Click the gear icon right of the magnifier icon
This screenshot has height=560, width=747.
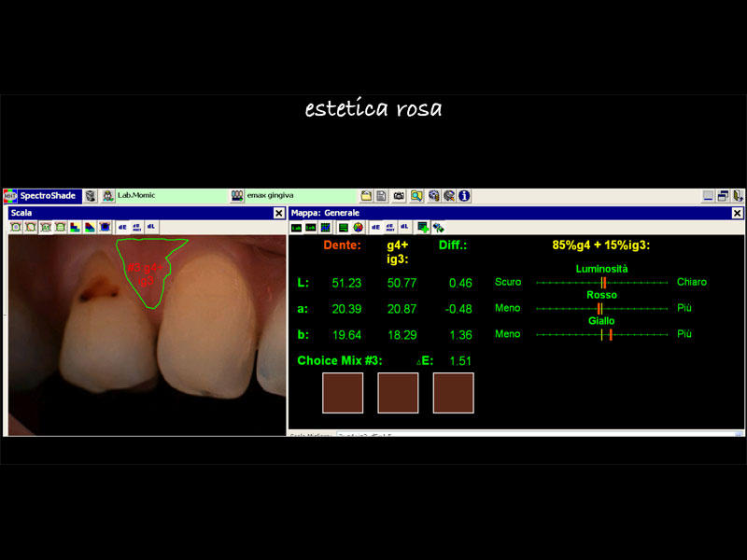pyautogui.click(x=433, y=196)
